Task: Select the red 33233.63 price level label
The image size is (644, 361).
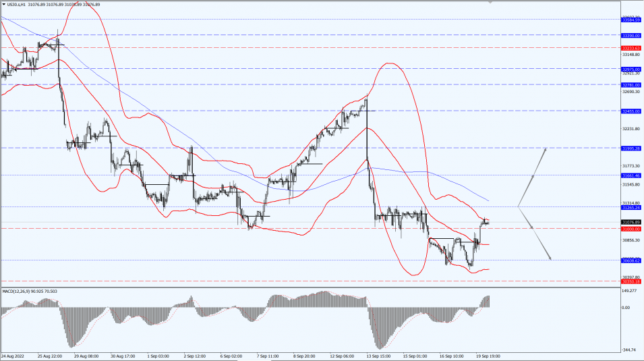Action: coord(631,48)
